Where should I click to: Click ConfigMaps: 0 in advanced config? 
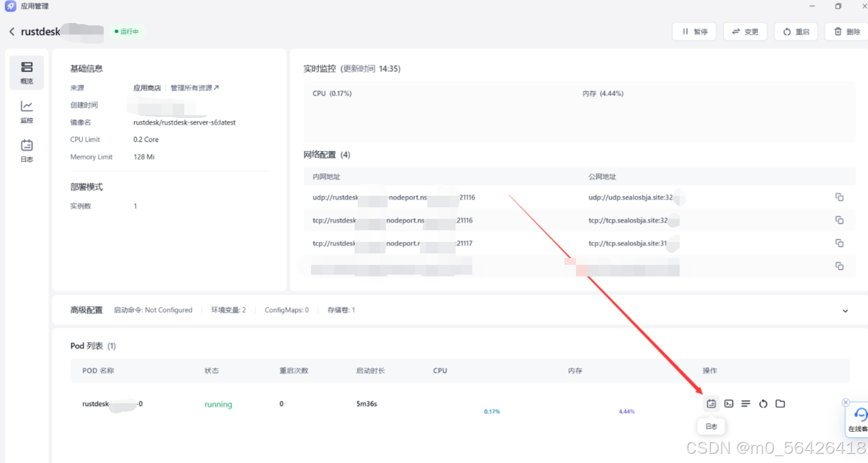click(286, 310)
